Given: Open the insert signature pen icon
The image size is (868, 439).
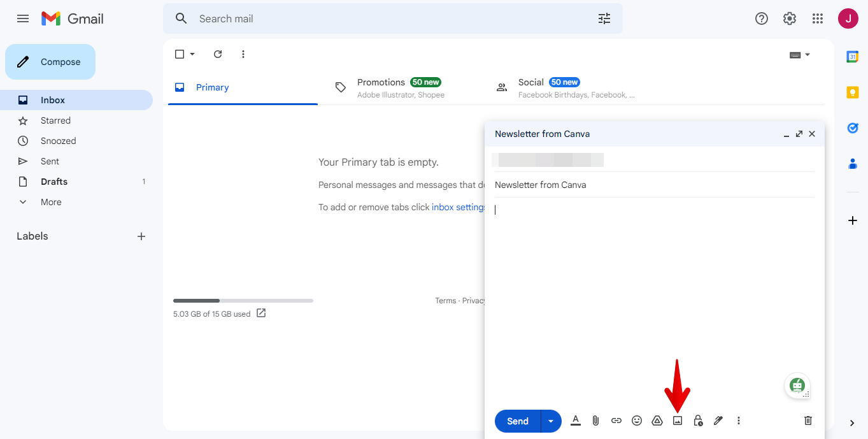Looking at the screenshot, I should (718, 421).
